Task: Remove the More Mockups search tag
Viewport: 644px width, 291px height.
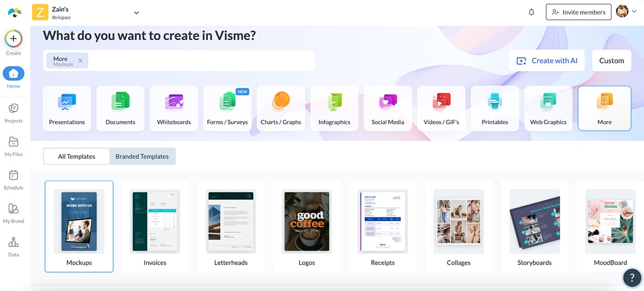Action: tap(80, 61)
